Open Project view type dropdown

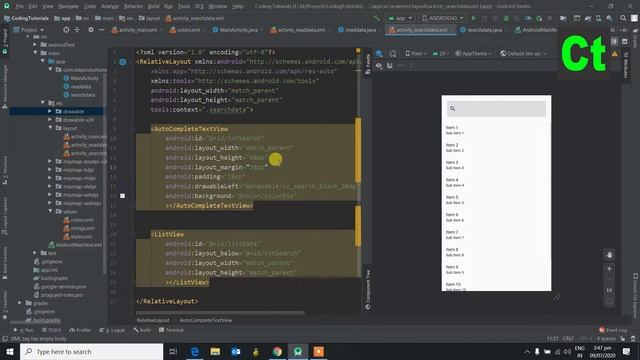coord(28,30)
